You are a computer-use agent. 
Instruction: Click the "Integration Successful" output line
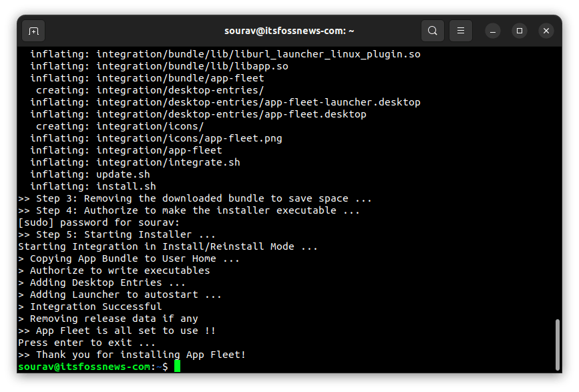click(90, 307)
